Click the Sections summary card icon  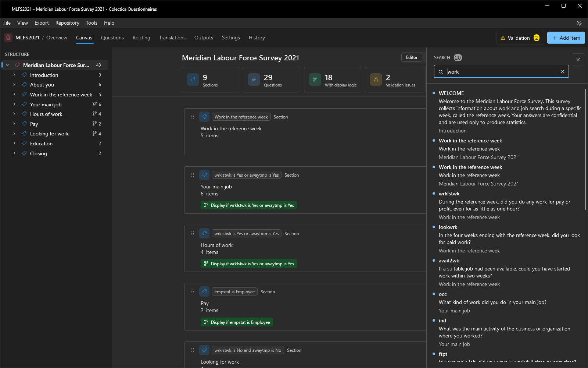tap(193, 79)
